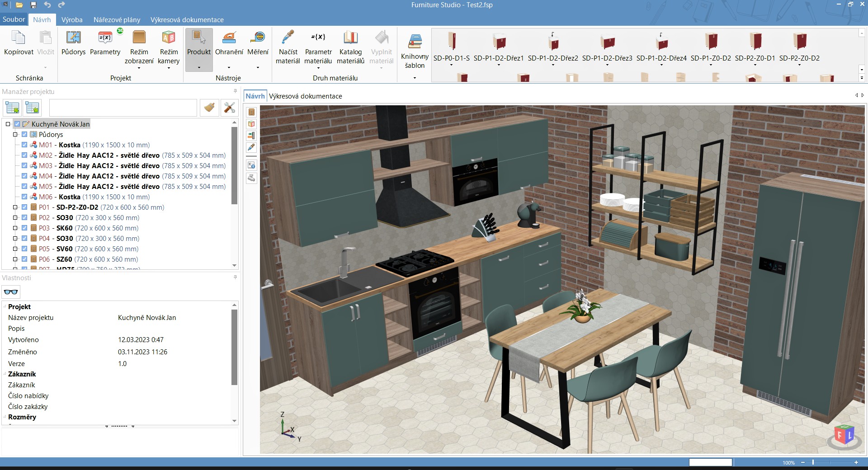Image resolution: width=868 pixels, height=470 pixels.
Task: Open the Režim kamery dropdown
Action: tap(169, 68)
